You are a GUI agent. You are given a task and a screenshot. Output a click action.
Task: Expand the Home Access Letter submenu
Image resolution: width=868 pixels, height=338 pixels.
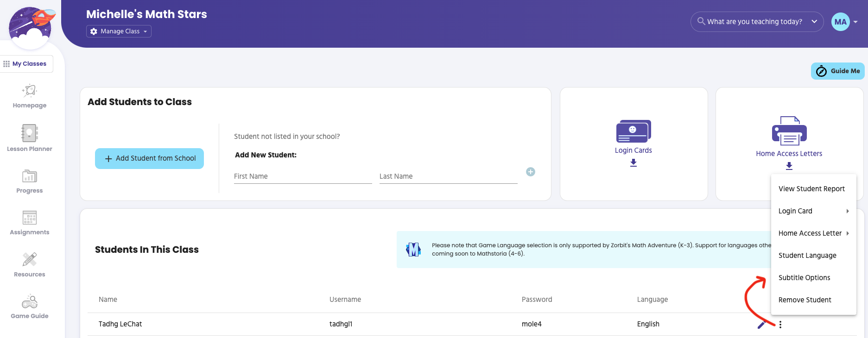tap(813, 233)
